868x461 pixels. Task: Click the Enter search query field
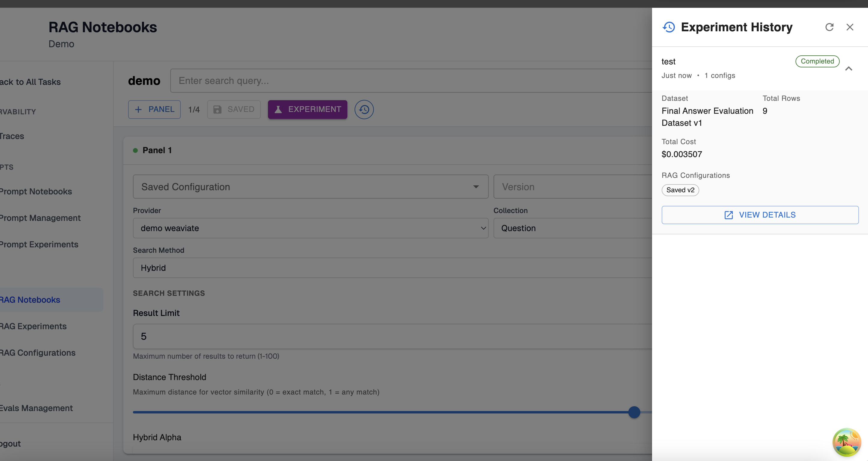[411, 81]
